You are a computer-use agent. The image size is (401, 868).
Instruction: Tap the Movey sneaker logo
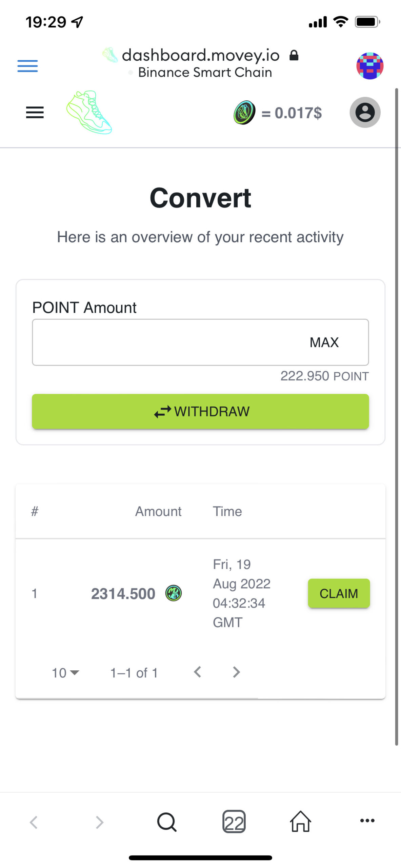coord(89,112)
